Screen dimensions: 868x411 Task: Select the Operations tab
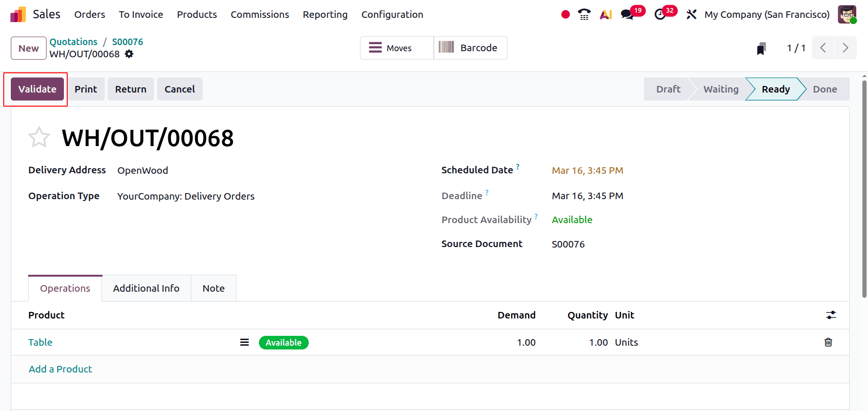(65, 288)
